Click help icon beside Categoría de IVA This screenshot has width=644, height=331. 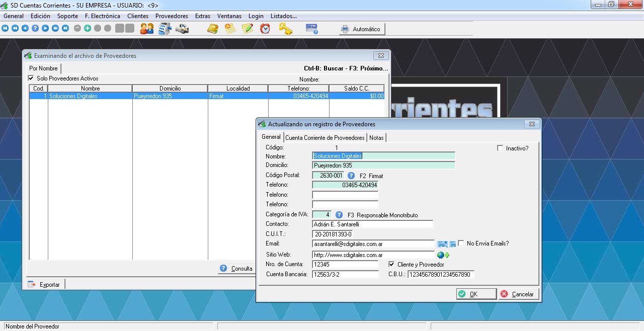(339, 215)
